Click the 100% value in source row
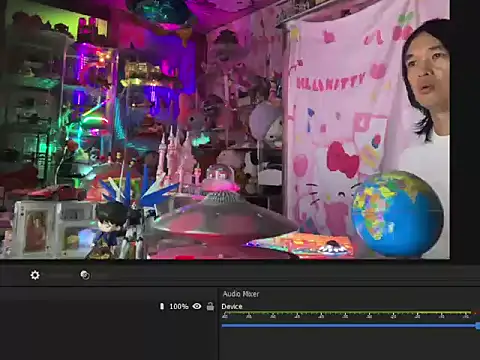This screenshot has height=360, width=480. tap(179, 306)
